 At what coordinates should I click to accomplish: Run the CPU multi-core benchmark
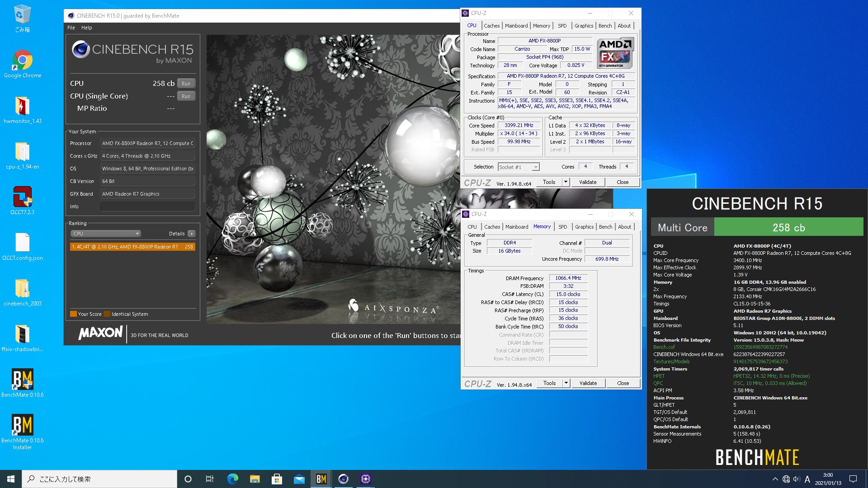[x=186, y=84]
